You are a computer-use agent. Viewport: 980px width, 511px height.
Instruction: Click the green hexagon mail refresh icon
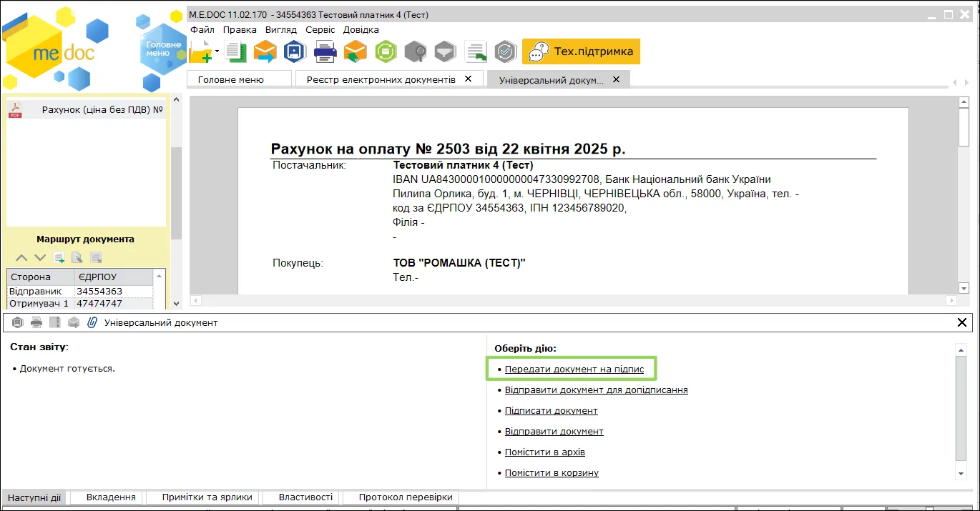[386, 51]
